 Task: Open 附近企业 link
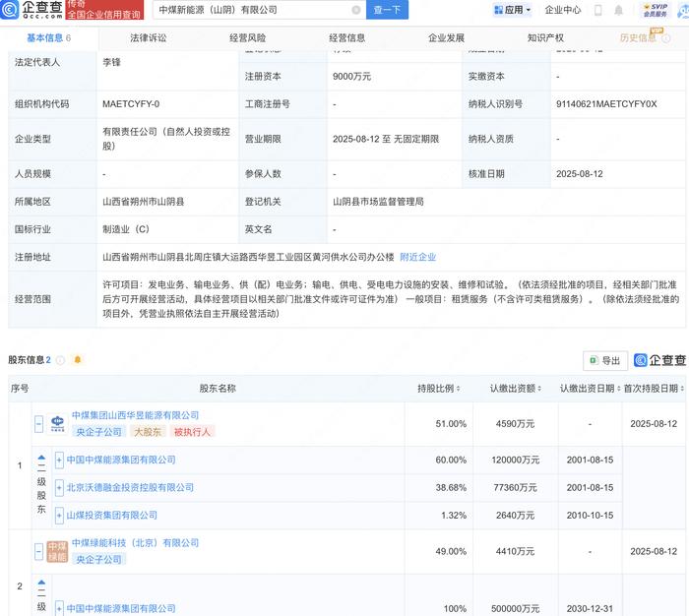(x=418, y=258)
